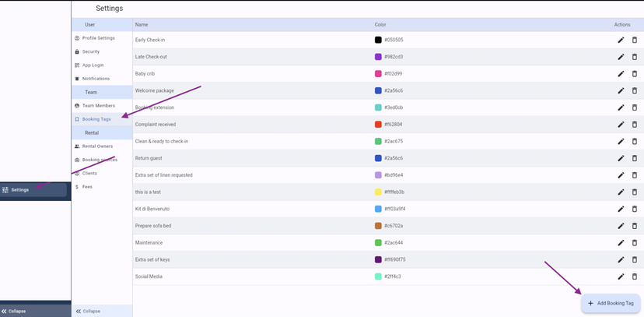The height and width of the screenshot is (317, 644).
Task: Click red swatch for Complaint received
Action: (378, 124)
